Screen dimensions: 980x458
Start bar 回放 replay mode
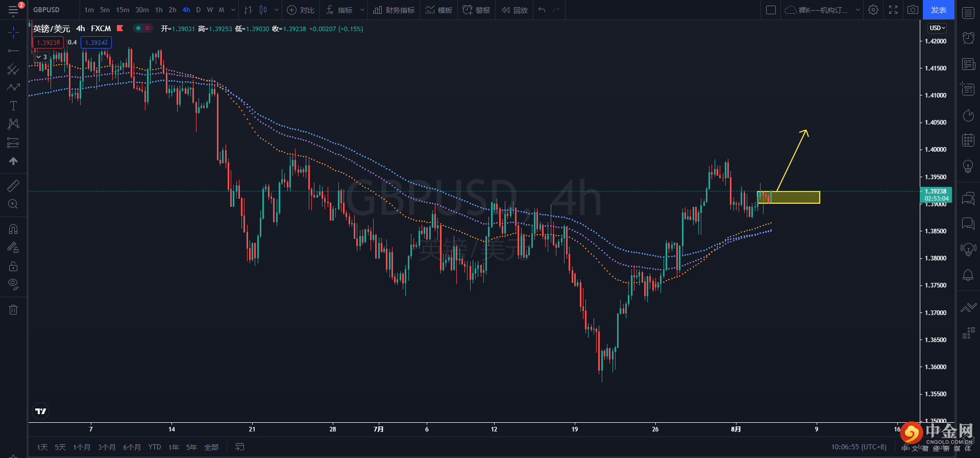click(x=514, y=10)
